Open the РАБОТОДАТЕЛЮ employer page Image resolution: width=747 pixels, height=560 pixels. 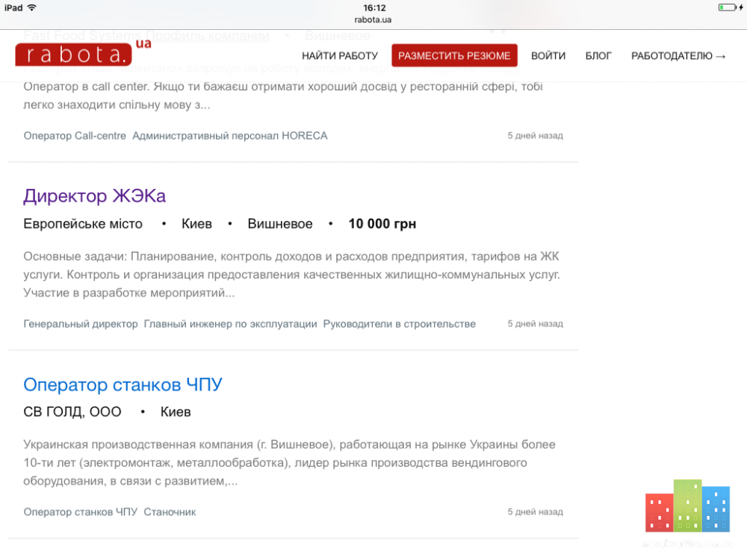[678, 56]
